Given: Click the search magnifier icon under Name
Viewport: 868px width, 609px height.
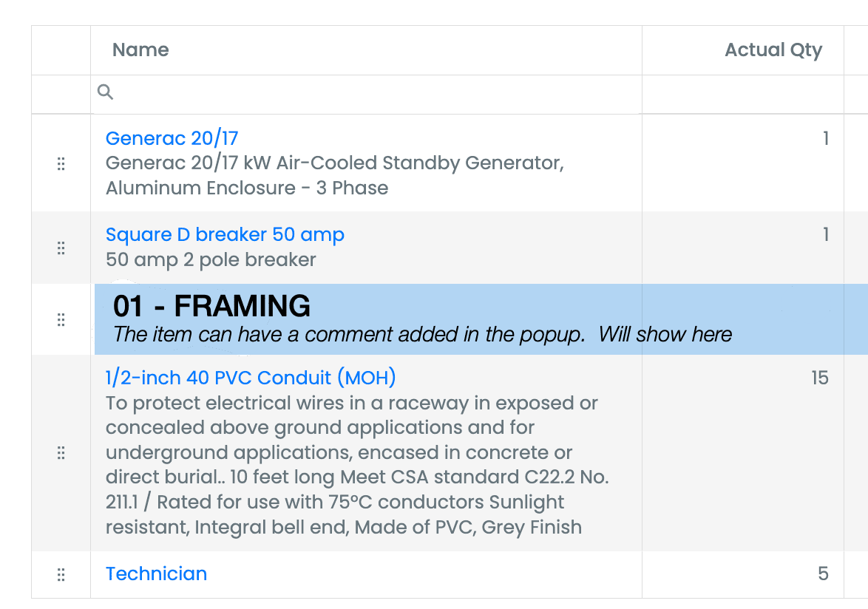Looking at the screenshot, I should [105, 92].
